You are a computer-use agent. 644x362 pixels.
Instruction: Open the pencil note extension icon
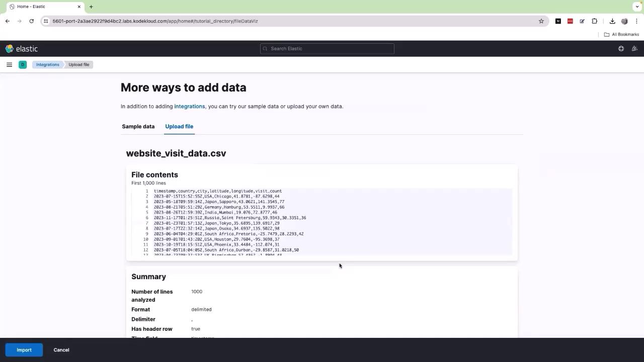(x=582, y=21)
